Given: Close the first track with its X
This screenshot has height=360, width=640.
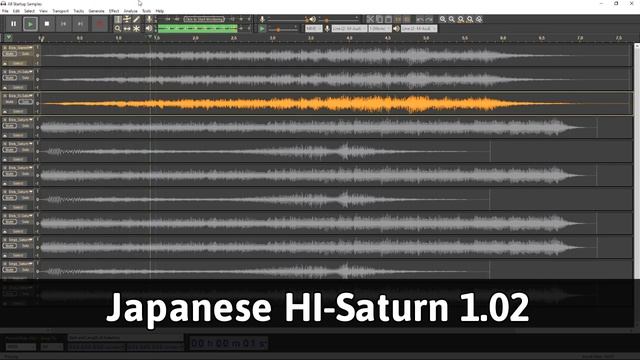Looking at the screenshot, I should (5, 48).
